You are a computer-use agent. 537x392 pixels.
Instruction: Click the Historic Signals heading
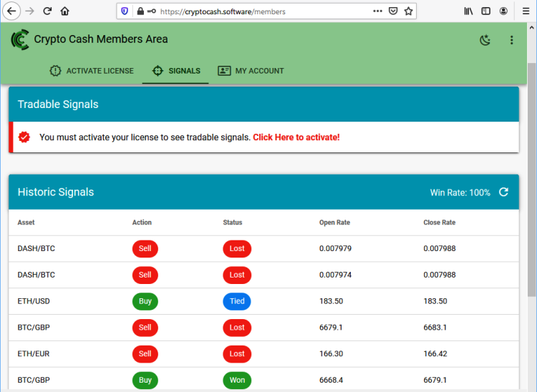click(x=56, y=192)
